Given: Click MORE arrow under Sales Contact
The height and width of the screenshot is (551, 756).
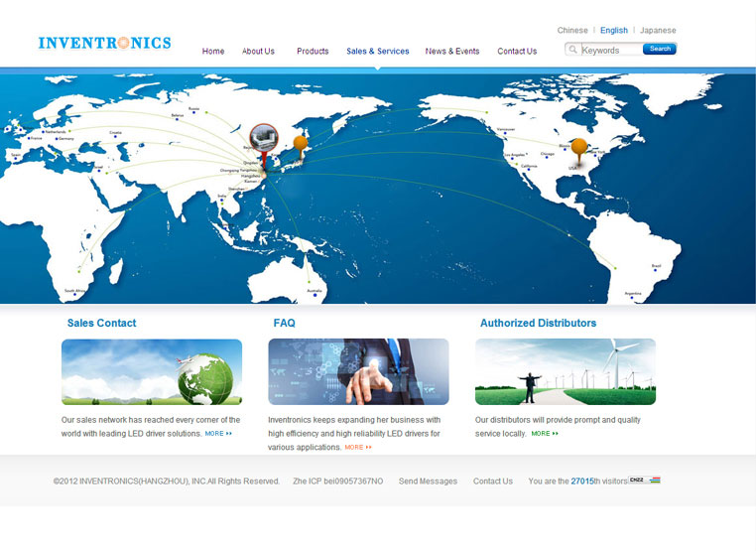Looking at the screenshot, I should pos(218,434).
